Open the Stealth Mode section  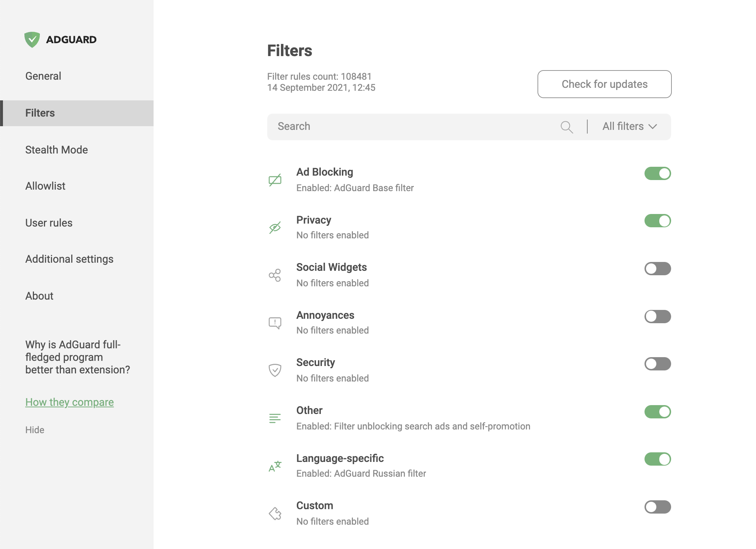pyautogui.click(x=56, y=149)
